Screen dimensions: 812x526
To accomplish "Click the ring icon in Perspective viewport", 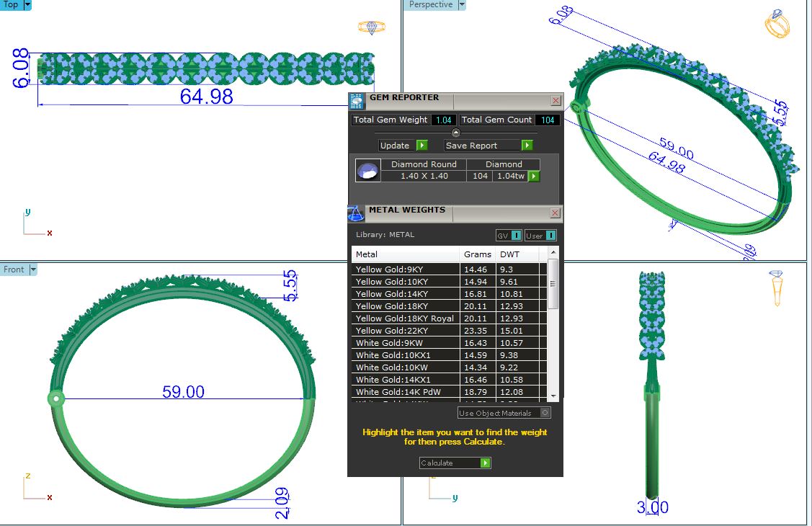I will pos(777,24).
